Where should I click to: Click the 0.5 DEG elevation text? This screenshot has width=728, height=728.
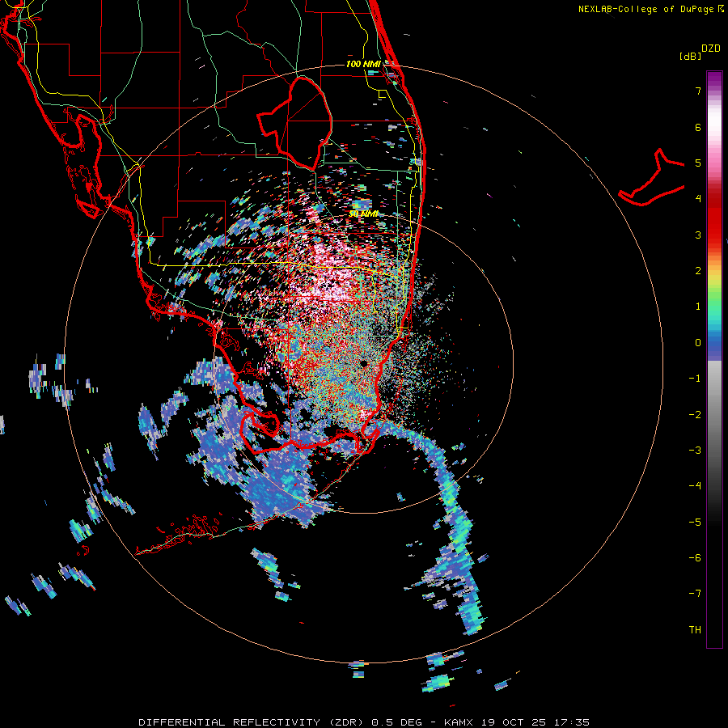[396, 722]
